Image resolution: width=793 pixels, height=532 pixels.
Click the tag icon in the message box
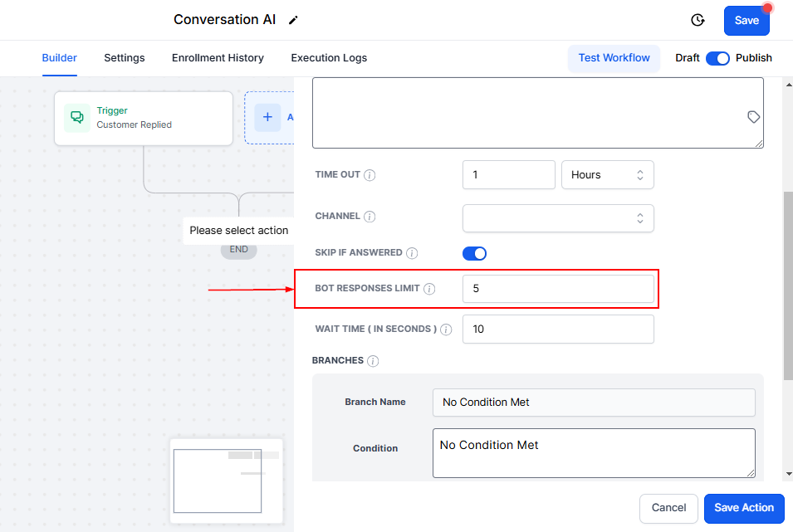(753, 117)
